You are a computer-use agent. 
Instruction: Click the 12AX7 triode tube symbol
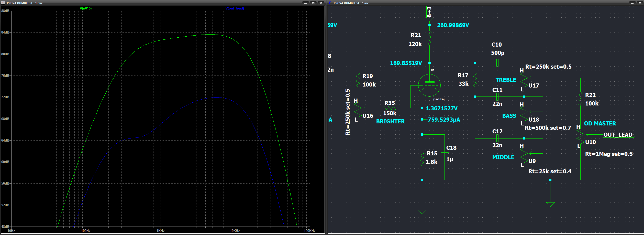pyautogui.click(x=429, y=85)
